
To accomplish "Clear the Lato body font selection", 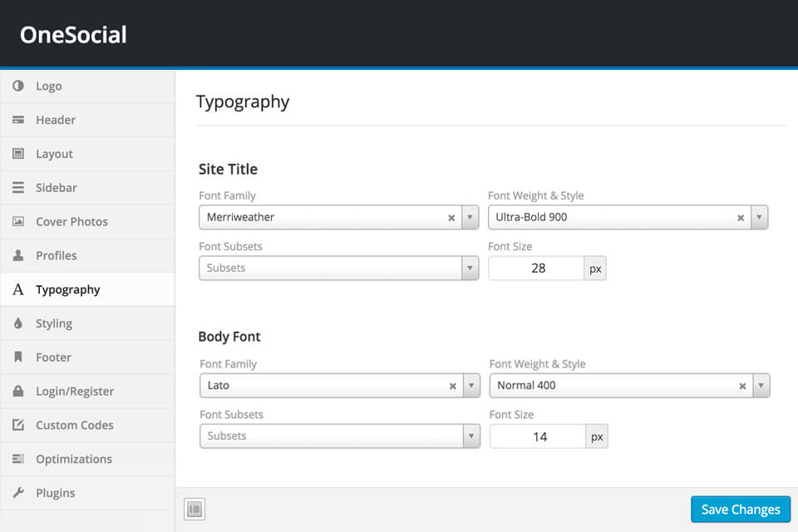I will coord(453,386).
